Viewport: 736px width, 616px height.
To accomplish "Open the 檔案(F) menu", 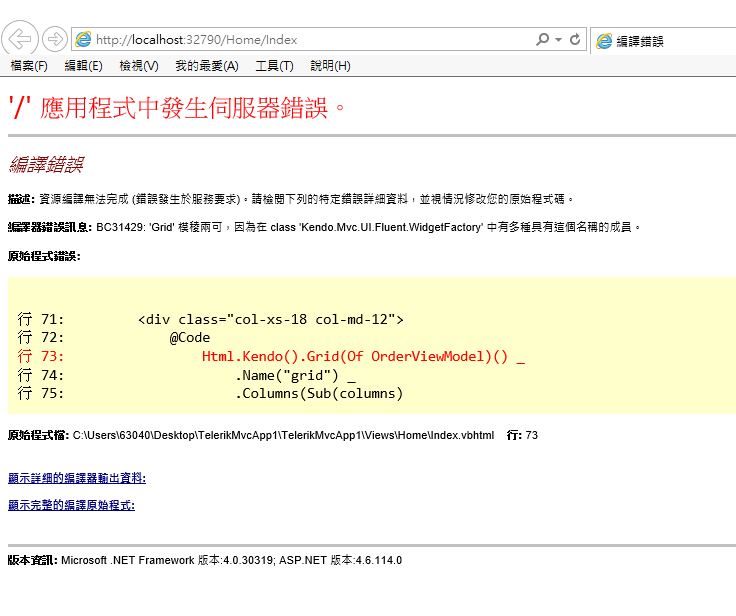I will click(x=29, y=66).
